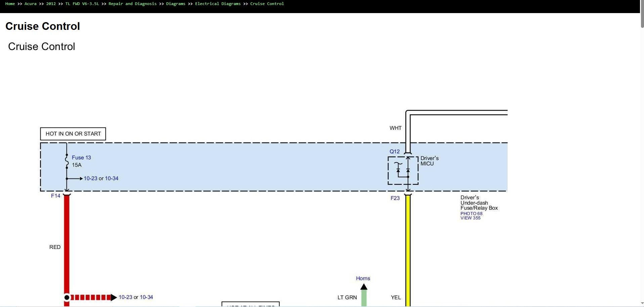
Task: Click the black arrow below Horns
Action: click(364, 287)
